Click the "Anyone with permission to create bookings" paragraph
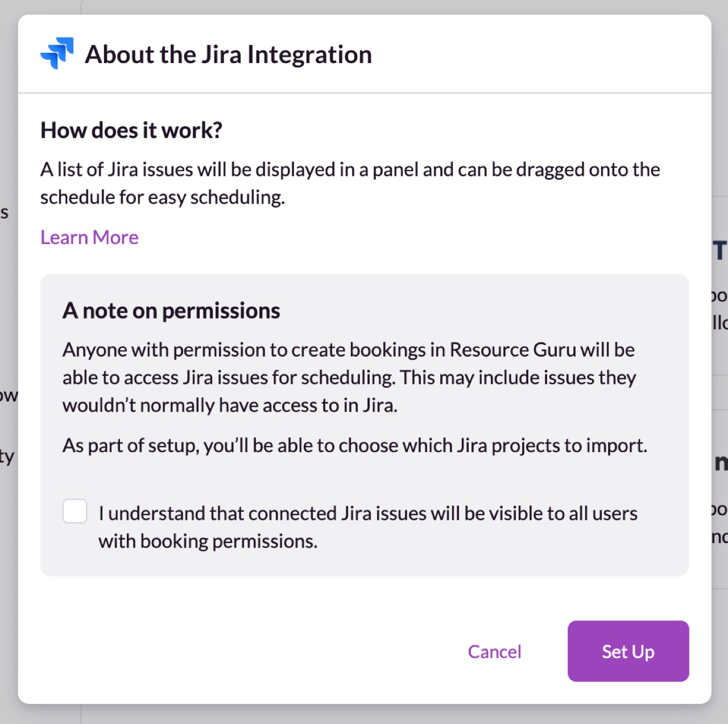The image size is (728, 724). [x=349, y=378]
